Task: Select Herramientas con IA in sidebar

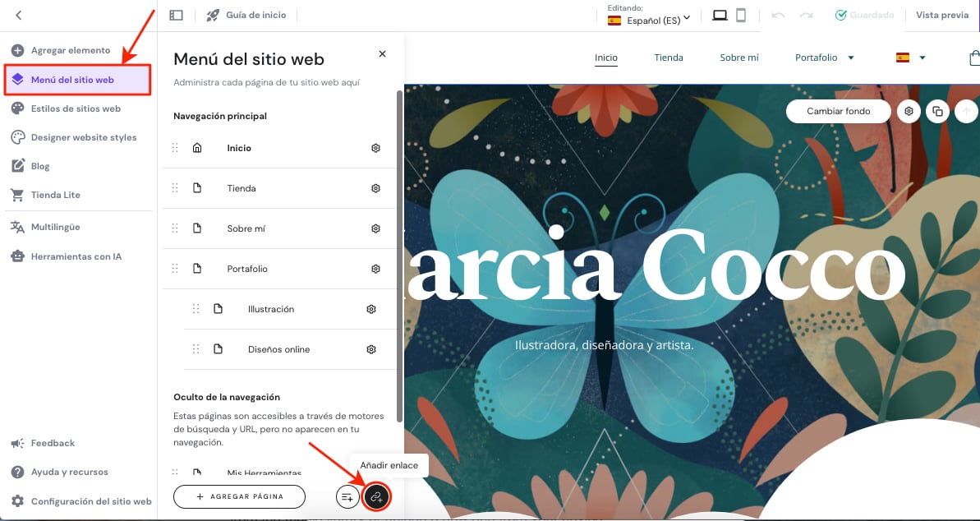Action: (76, 256)
